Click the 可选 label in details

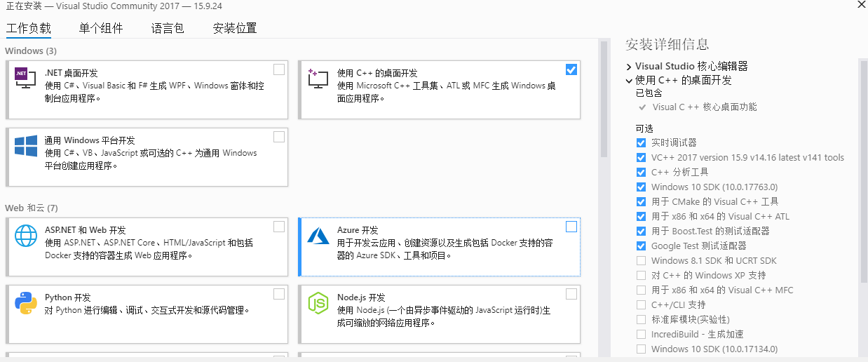point(644,129)
